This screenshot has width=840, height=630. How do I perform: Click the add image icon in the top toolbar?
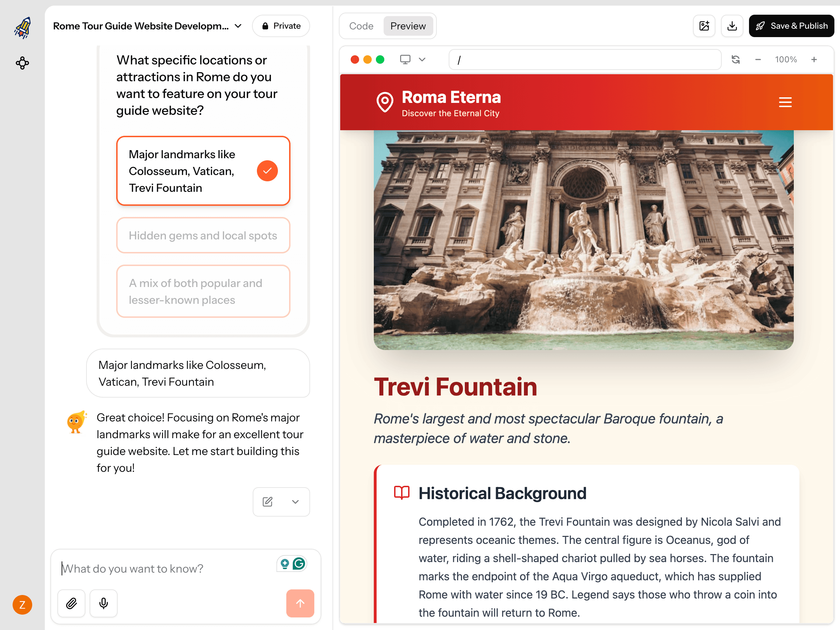704,26
